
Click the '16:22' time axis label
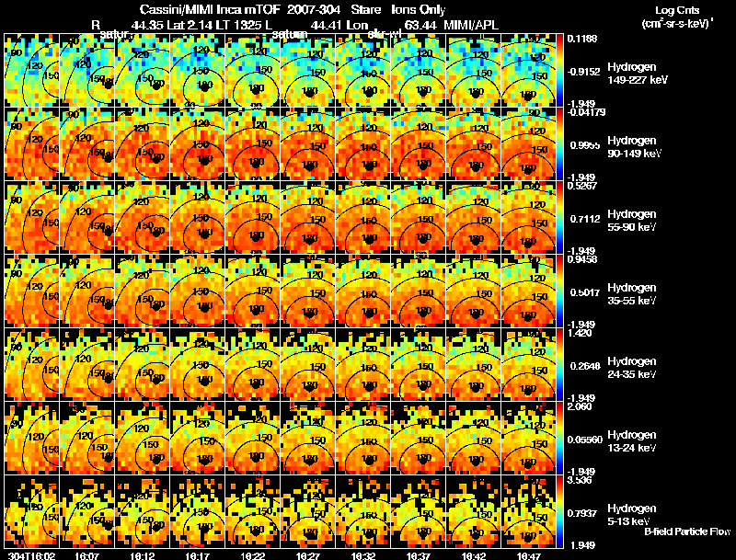pyautogui.click(x=252, y=555)
